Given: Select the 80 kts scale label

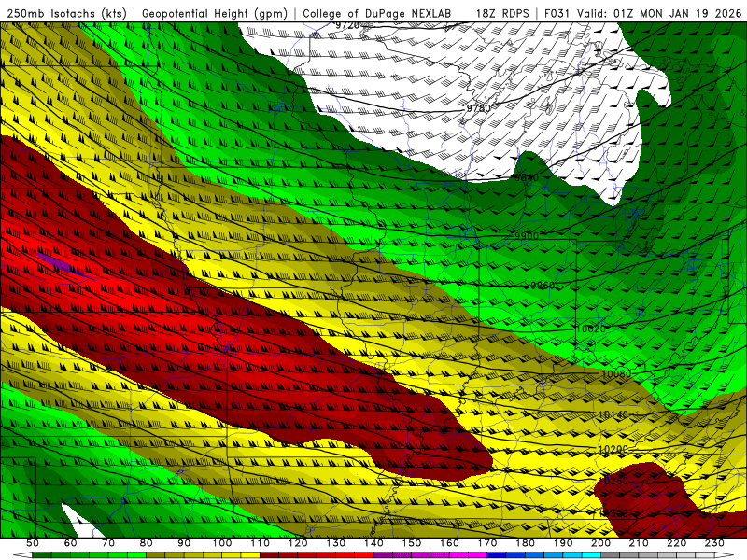Looking at the screenshot, I should pos(147,543).
